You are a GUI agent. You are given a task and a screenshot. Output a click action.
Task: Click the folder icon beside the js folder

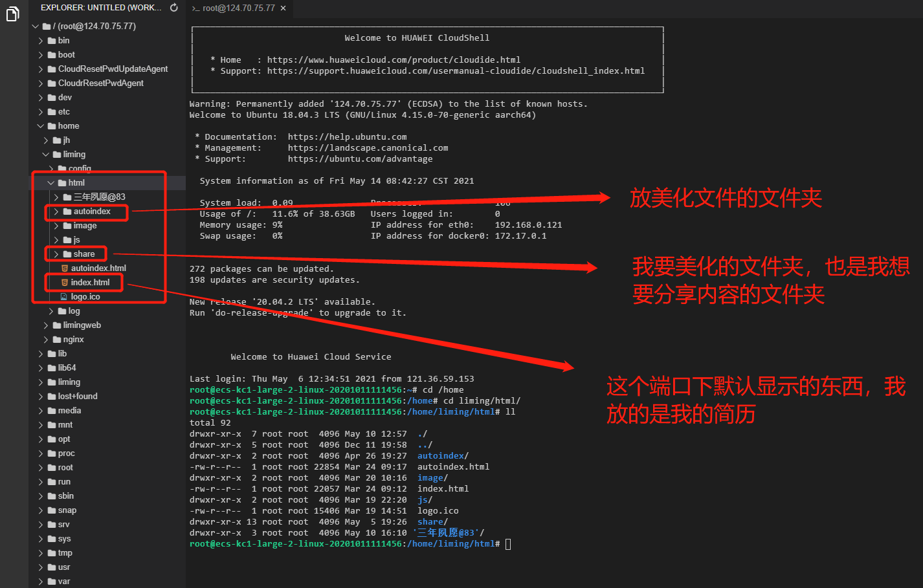coord(67,239)
